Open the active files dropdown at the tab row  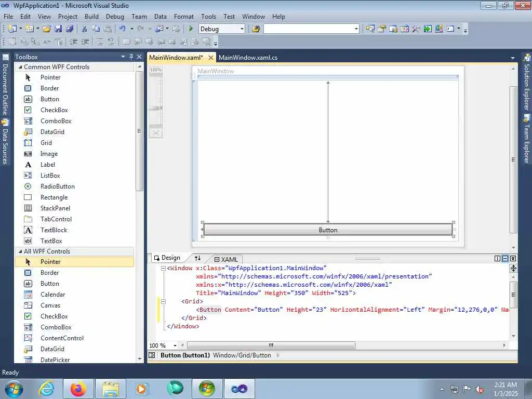(x=513, y=58)
